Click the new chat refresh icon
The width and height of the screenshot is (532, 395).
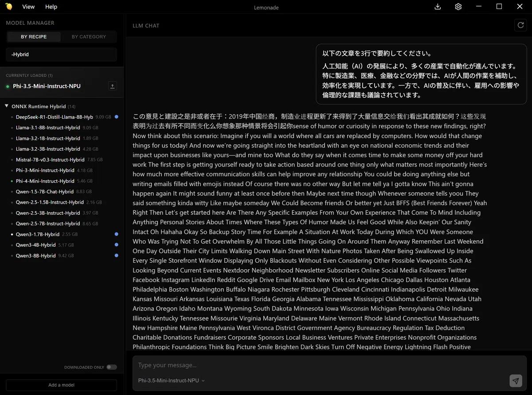tap(520, 25)
